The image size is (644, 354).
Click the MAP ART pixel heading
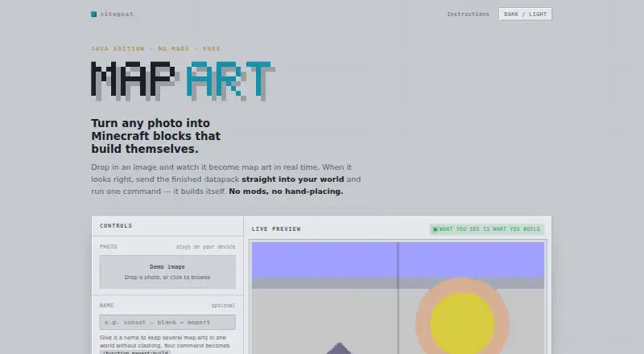tap(184, 81)
